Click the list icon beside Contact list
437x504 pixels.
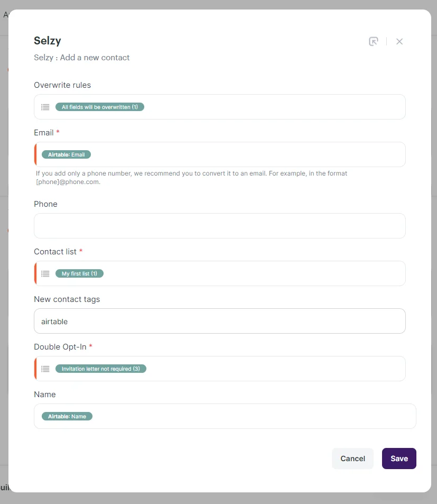click(x=45, y=273)
